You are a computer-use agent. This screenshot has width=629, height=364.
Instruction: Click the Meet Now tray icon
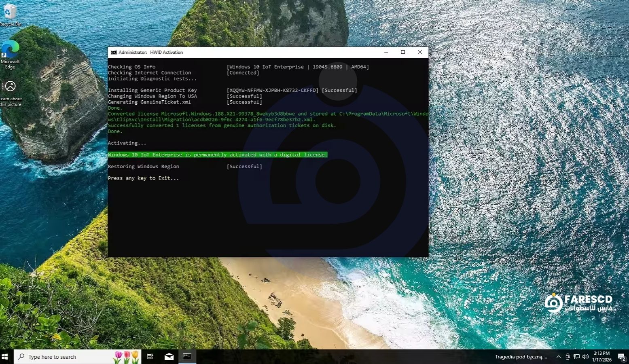(x=568, y=357)
